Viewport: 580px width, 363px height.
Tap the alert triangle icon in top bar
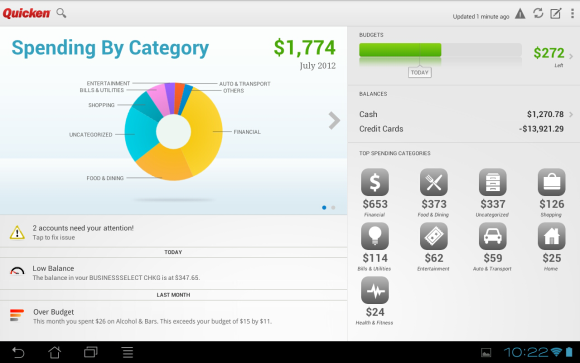tap(520, 14)
